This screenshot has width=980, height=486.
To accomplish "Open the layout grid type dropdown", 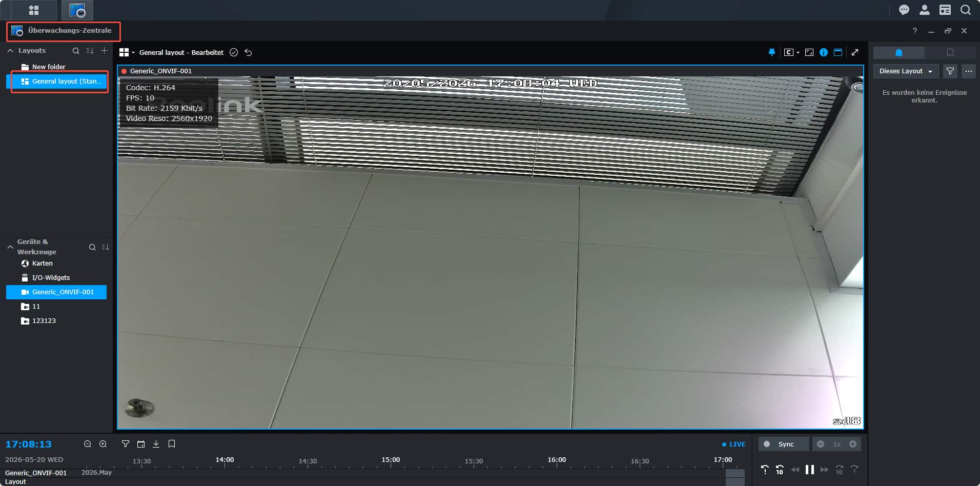I will (x=127, y=52).
